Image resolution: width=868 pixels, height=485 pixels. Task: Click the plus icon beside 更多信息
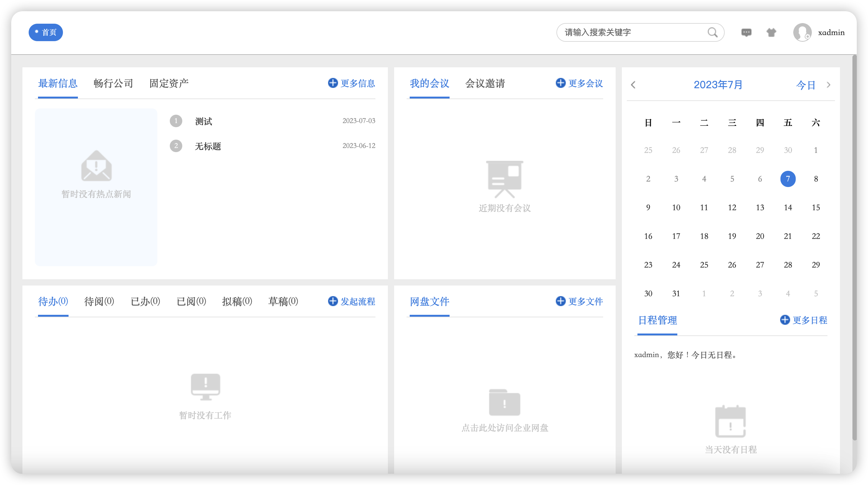[x=332, y=83]
